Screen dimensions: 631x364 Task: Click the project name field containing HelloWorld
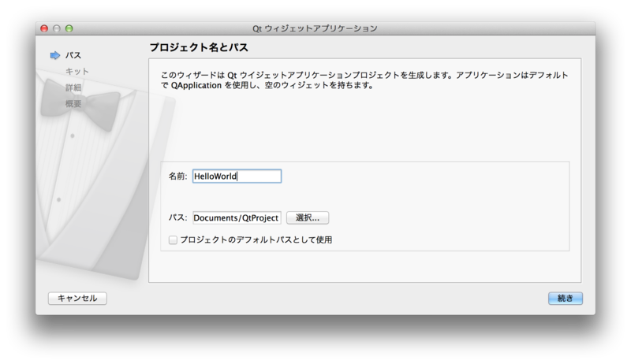point(237,176)
